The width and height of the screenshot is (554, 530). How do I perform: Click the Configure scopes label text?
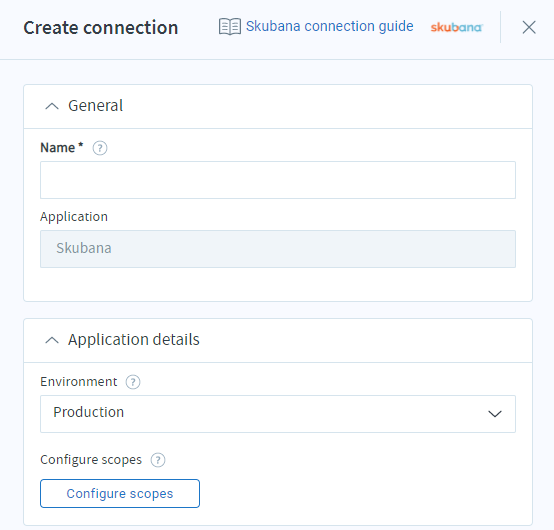pyautogui.click(x=91, y=460)
